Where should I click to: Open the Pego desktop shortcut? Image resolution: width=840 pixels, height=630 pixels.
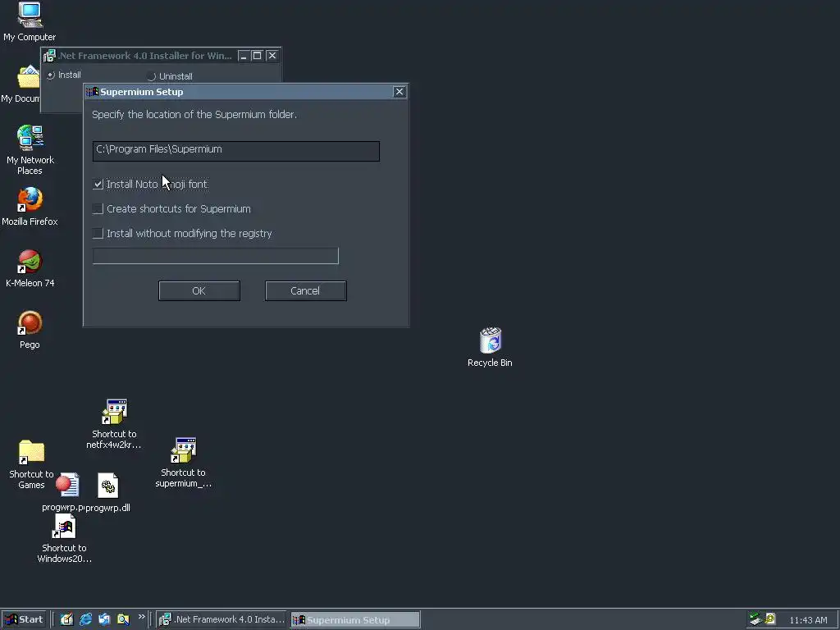pyautogui.click(x=30, y=323)
